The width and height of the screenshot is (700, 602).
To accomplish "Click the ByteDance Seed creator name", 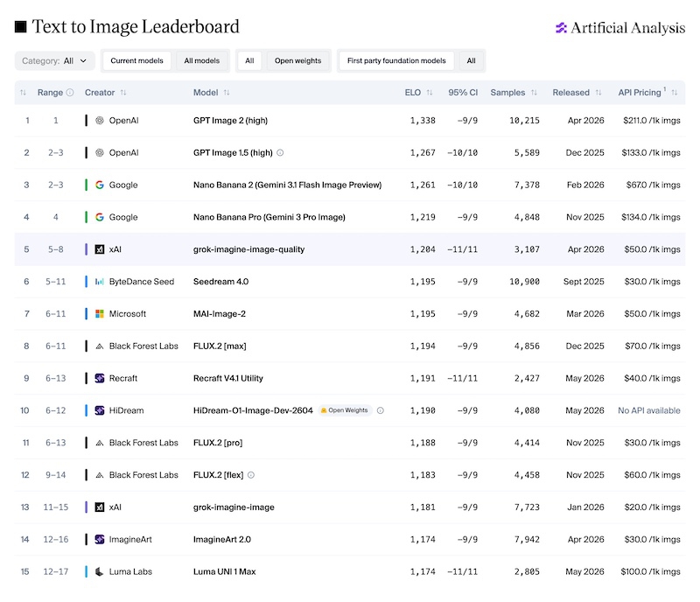I will point(142,282).
